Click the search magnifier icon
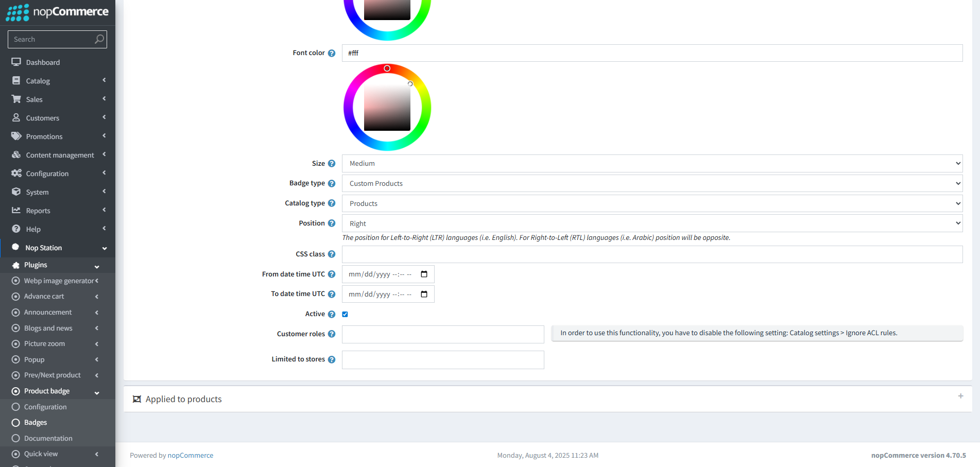980x467 pixels. 99,39
